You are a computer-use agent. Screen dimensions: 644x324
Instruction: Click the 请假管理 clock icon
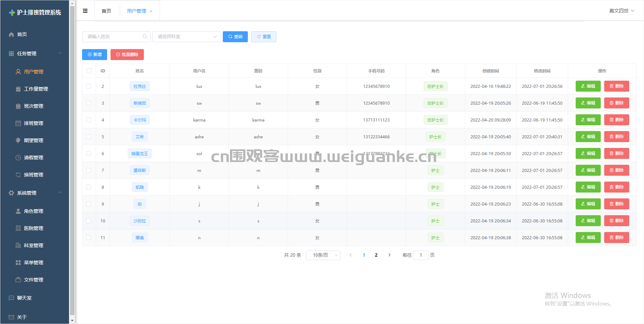tap(18, 158)
